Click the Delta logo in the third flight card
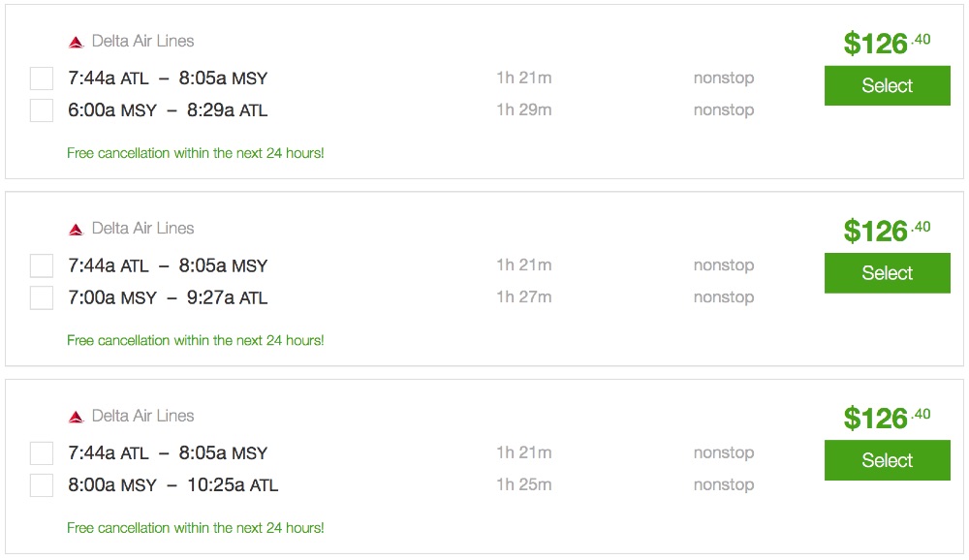The image size is (969, 560). (76, 417)
